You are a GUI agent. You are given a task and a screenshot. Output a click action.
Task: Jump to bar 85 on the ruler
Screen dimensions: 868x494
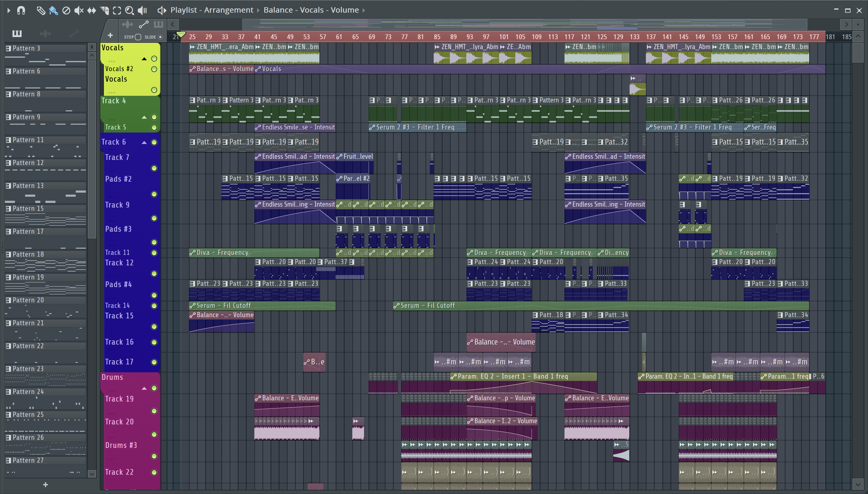pyautogui.click(x=437, y=37)
